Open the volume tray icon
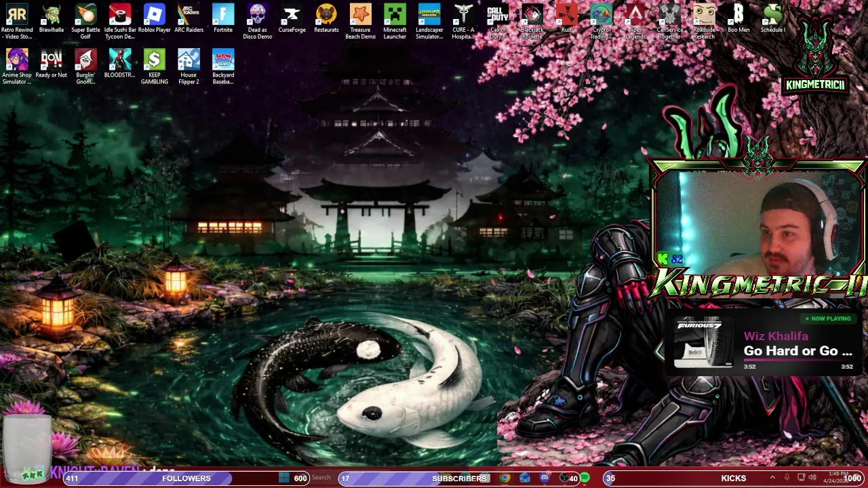Image resolution: width=868 pixels, height=488 pixels. pyautogui.click(x=812, y=478)
